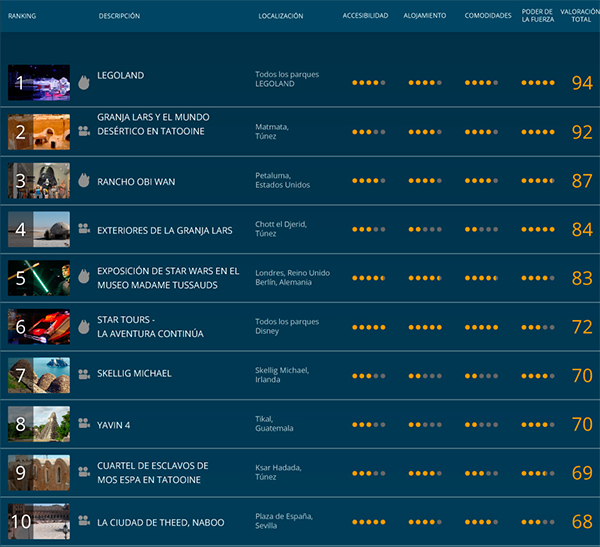The image size is (600, 547).
Task: Select the Alojamiento column header
Action: tap(425, 16)
